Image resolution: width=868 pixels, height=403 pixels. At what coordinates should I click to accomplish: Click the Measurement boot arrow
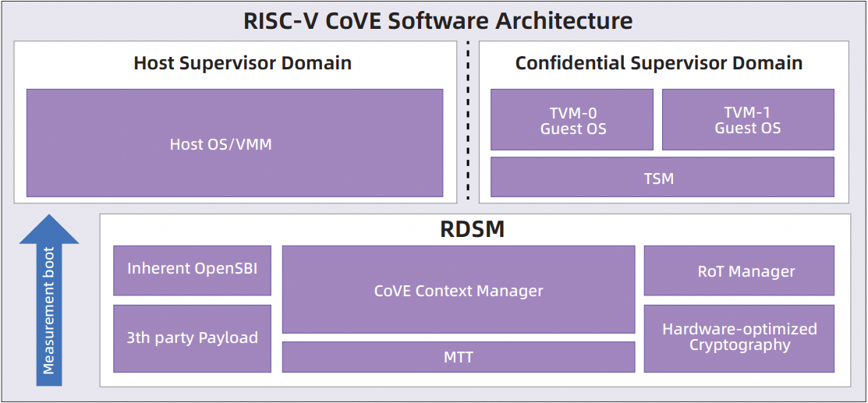[48, 300]
